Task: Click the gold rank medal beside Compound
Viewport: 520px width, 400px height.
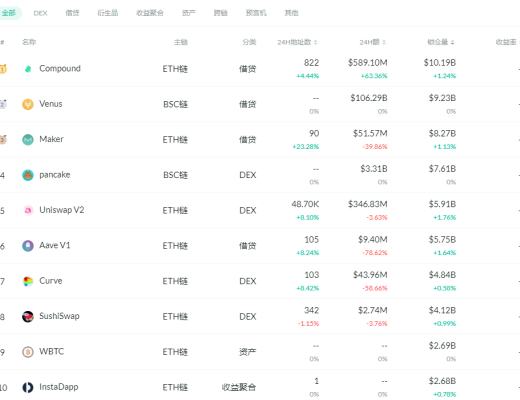Action: (x=3, y=69)
